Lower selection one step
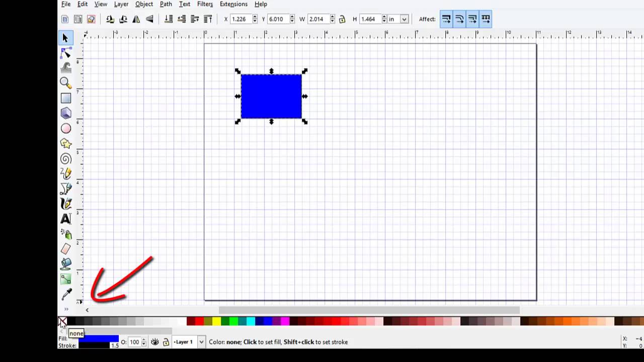 pos(182,19)
